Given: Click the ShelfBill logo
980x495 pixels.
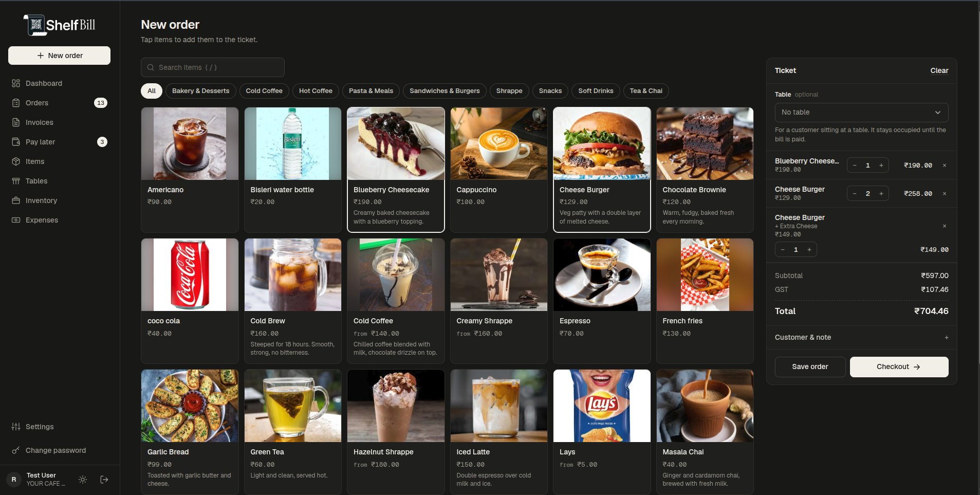Looking at the screenshot, I should pyautogui.click(x=60, y=25).
